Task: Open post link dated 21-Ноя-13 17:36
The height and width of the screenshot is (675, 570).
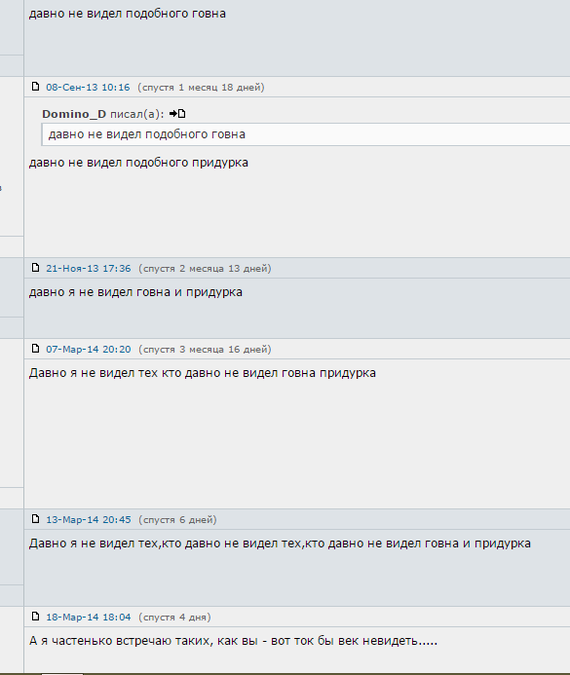Action: (88, 269)
